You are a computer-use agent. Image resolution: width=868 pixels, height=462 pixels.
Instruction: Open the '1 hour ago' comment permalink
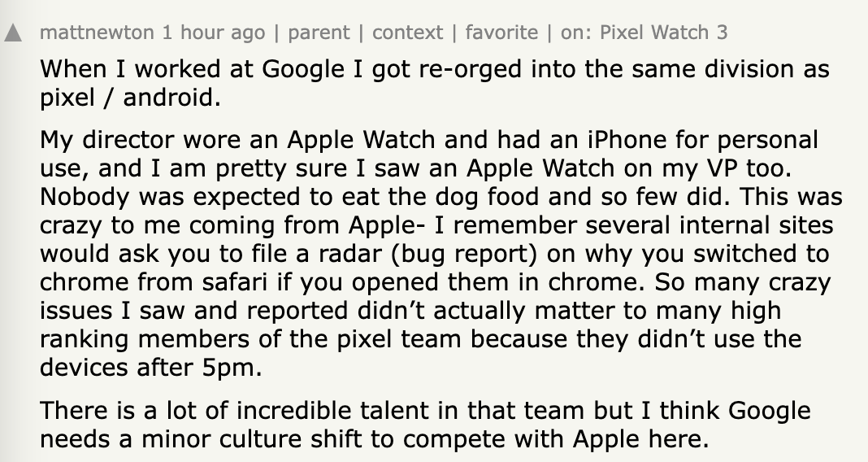214,33
